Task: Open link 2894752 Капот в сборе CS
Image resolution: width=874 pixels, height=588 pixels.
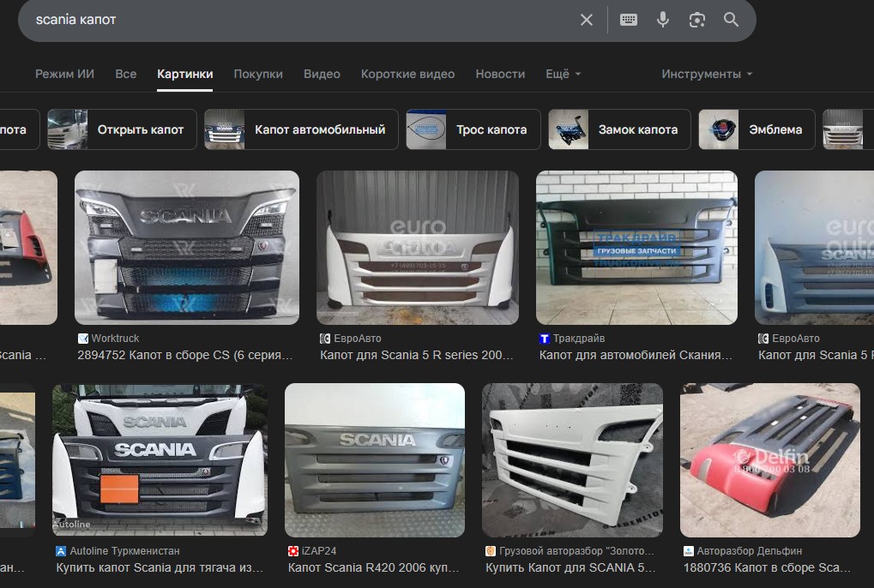Action: [x=185, y=355]
